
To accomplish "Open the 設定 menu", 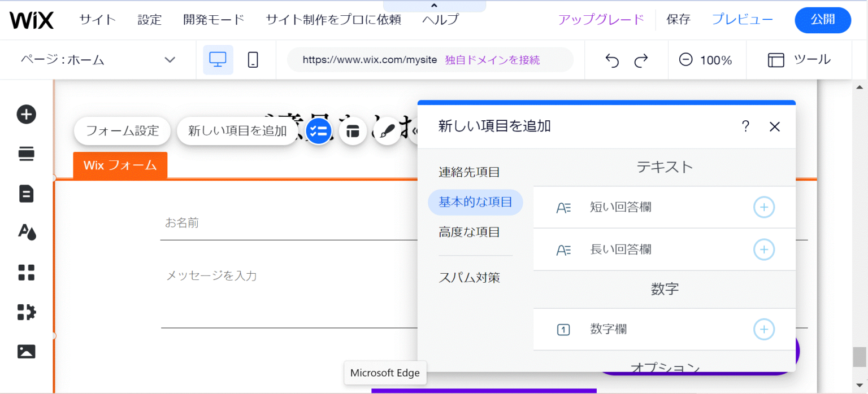I will coord(149,19).
